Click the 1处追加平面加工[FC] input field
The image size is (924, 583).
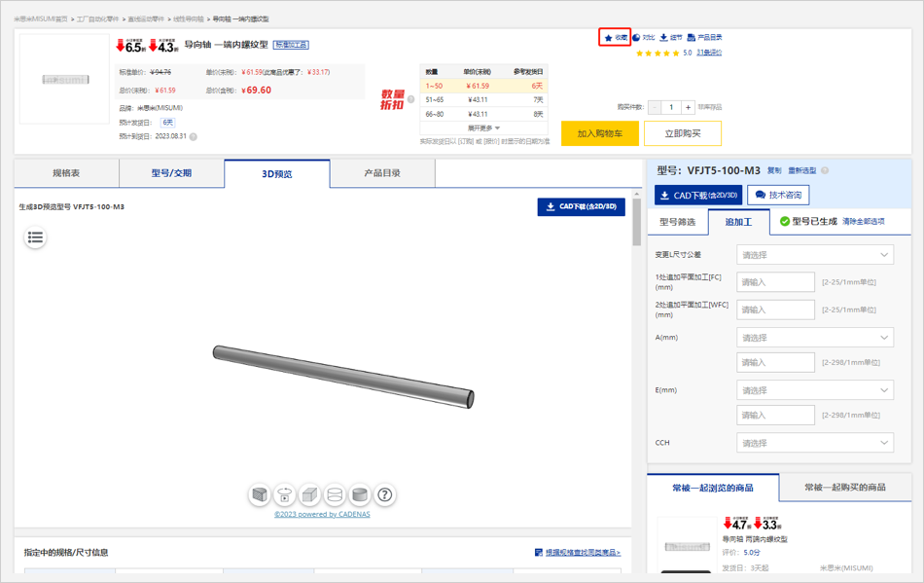pyautogui.click(x=775, y=282)
